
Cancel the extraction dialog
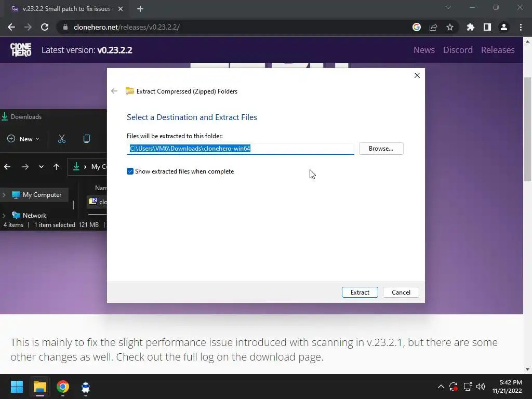click(401, 292)
